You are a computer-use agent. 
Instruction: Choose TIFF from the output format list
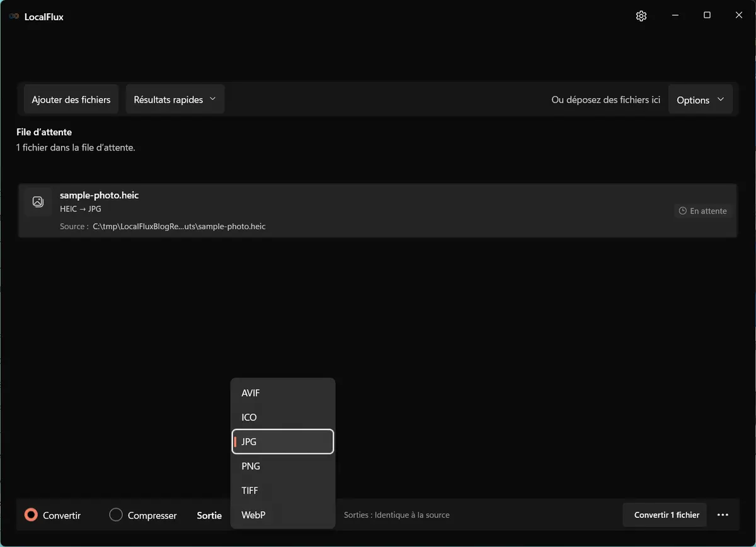(283, 490)
